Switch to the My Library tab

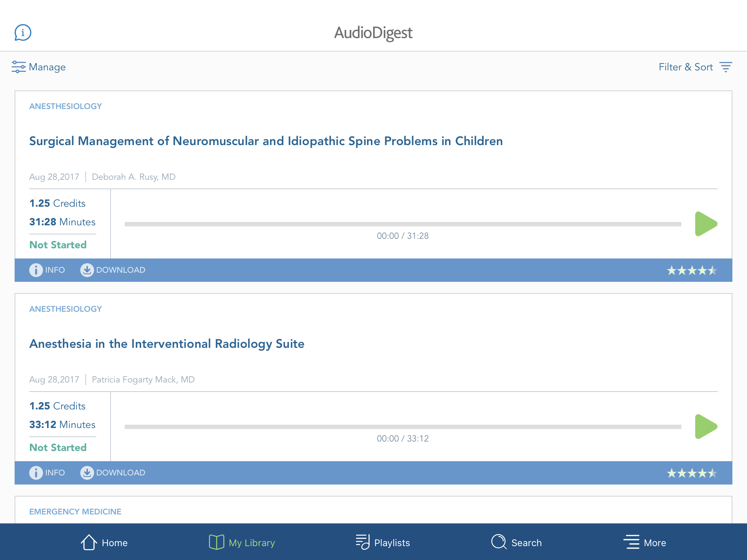click(242, 542)
